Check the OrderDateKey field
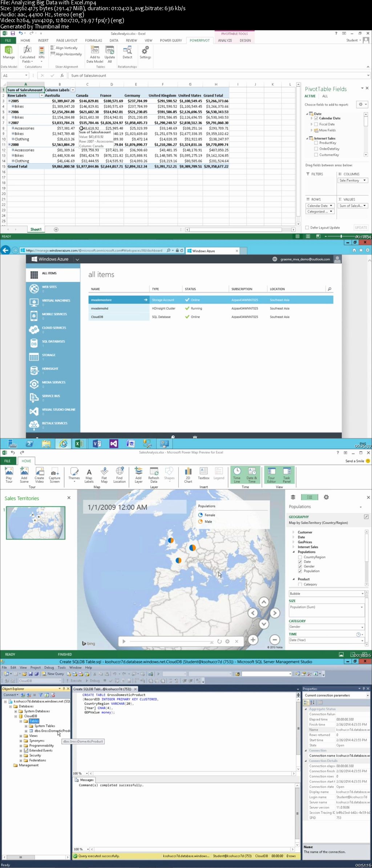The image size is (372, 868). click(316, 149)
